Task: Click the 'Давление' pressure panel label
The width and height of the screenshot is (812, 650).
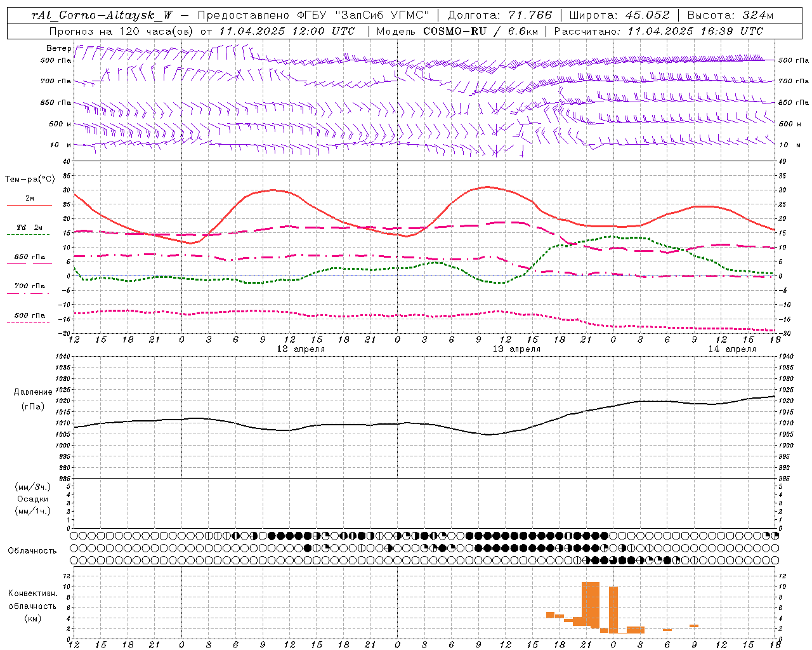Action: click(x=33, y=392)
